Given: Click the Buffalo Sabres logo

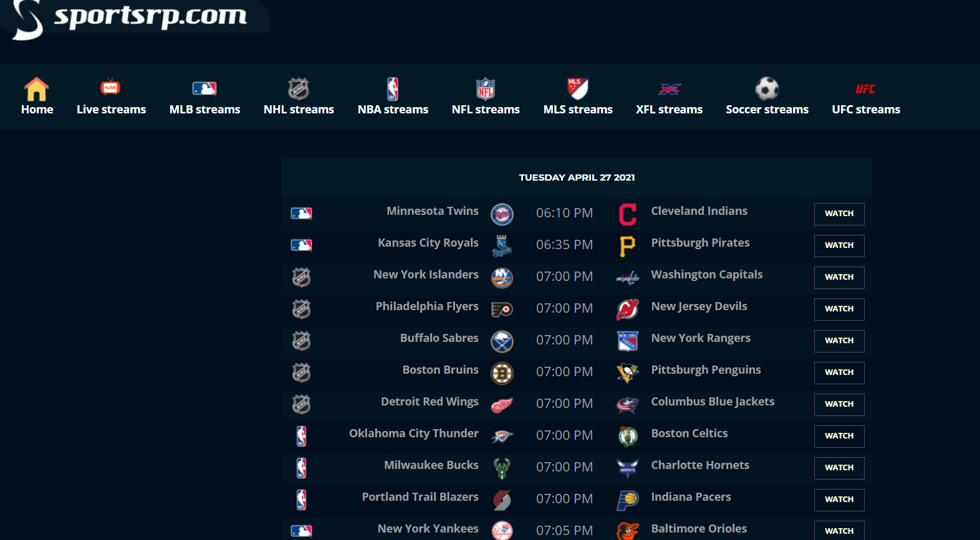Looking at the screenshot, I should click(x=502, y=341).
